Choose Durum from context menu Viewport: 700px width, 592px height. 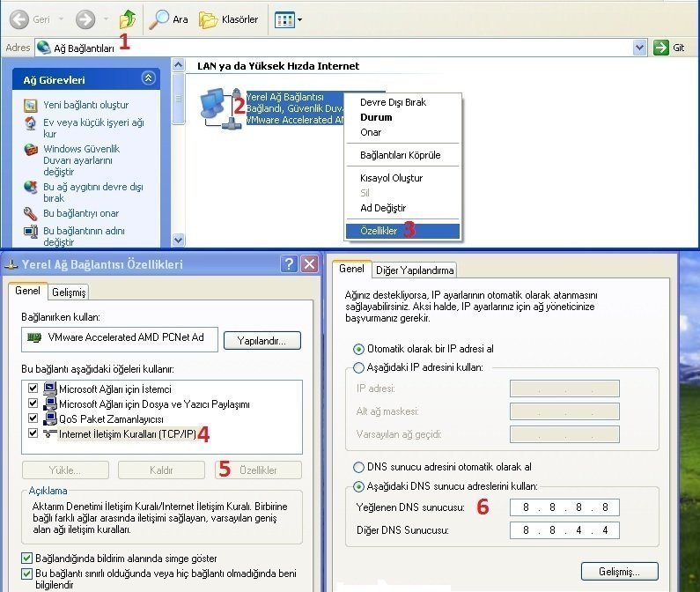click(x=402, y=117)
